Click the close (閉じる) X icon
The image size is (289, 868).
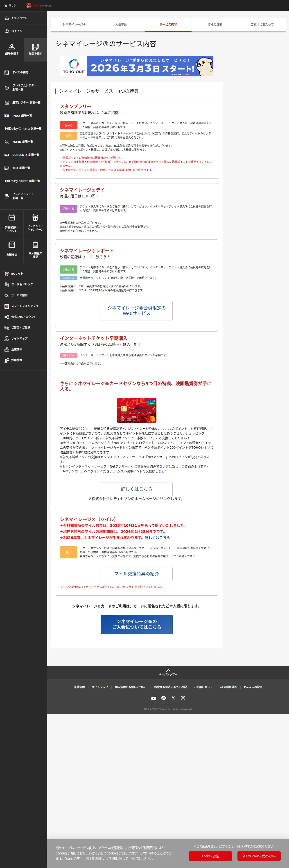tap(6, 6)
